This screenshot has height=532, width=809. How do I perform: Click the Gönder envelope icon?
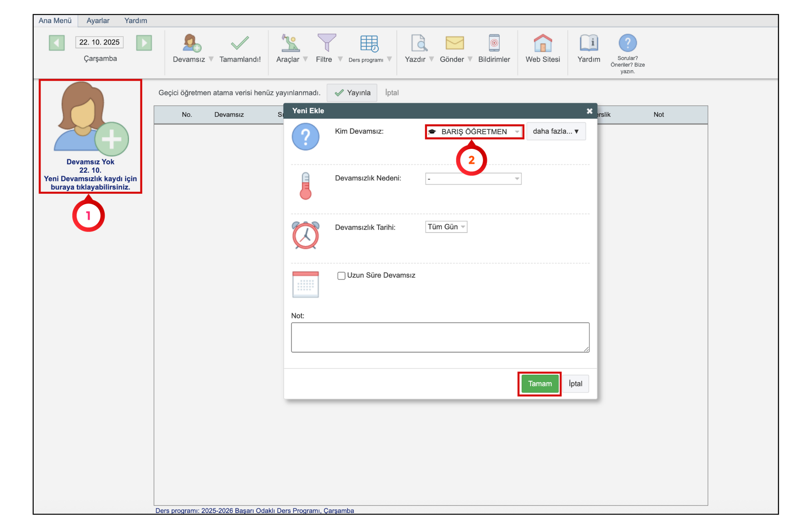(x=454, y=43)
